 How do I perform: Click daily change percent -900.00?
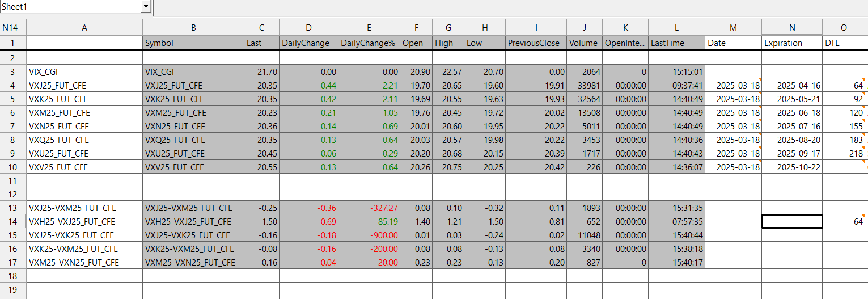[369, 235]
